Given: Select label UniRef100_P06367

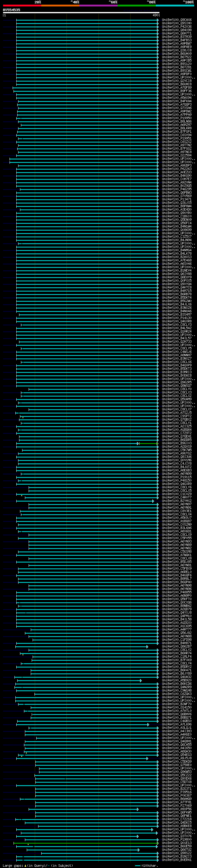Looking at the screenshot, I should [x=177, y=796].
